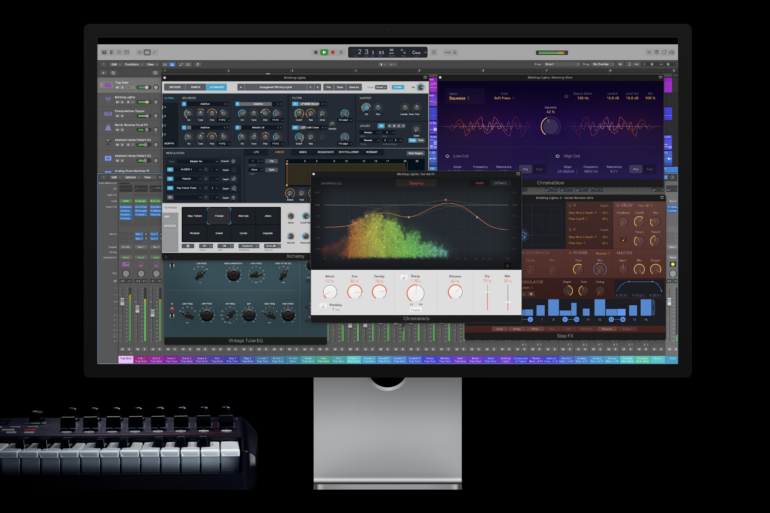
Task: Stop playback with the transport Stop button
Action: pos(315,52)
